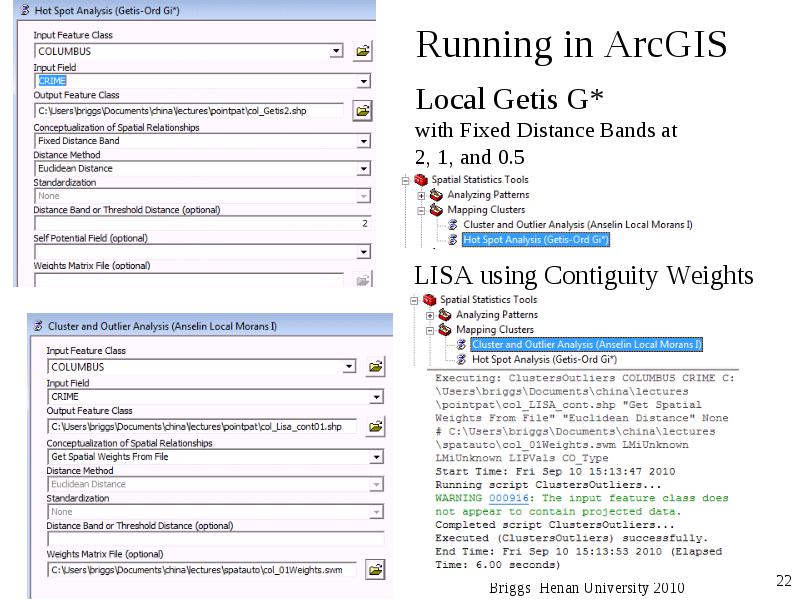The height and width of the screenshot is (600, 800).
Task: Click the Weights Matrix File field in Hot Spot dialog
Action: tap(189, 280)
